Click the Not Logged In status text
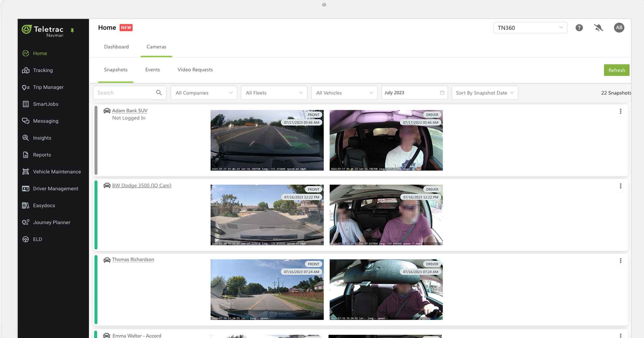 tap(129, 118)
